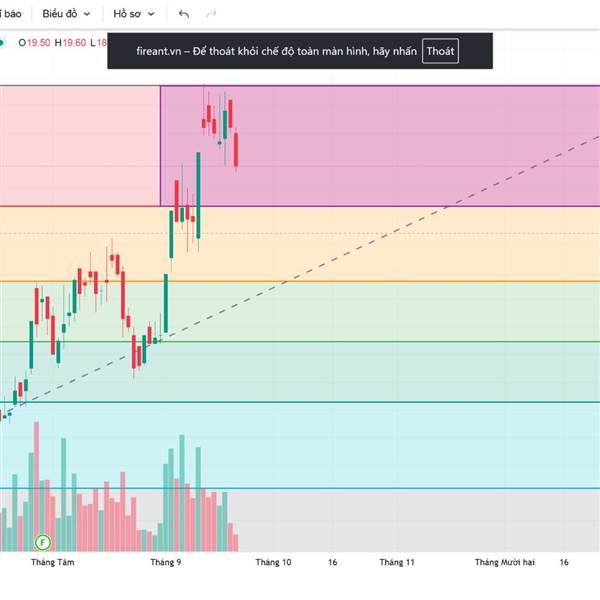Click Tháng 11 on the time axis

click(397, 562)
